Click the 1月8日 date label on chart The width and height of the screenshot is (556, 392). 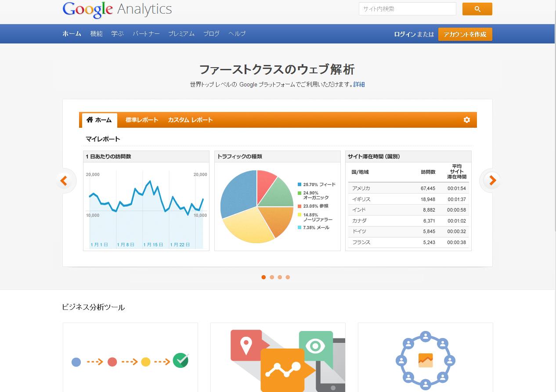tap(126, 245)
